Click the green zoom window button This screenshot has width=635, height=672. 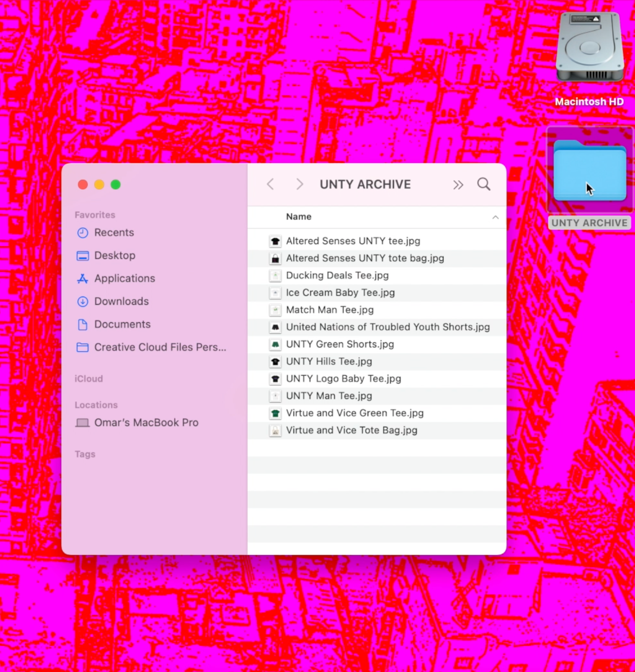pos(116,184)
